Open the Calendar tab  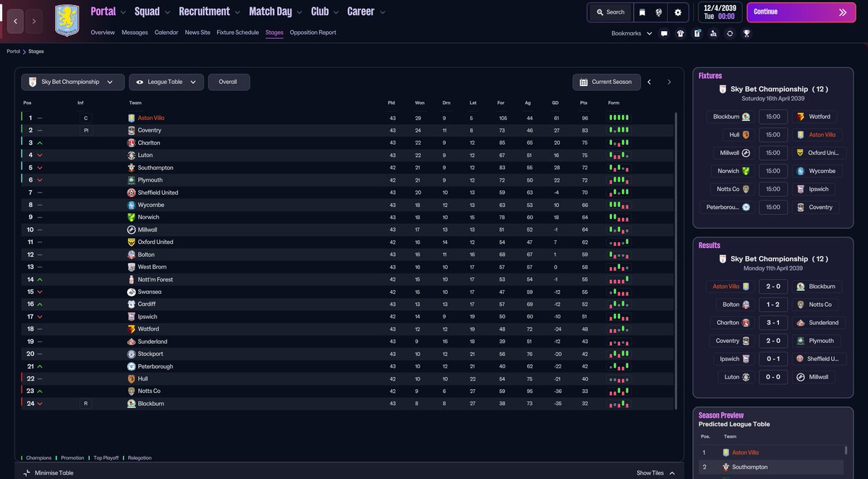click(x=166, y=33)
